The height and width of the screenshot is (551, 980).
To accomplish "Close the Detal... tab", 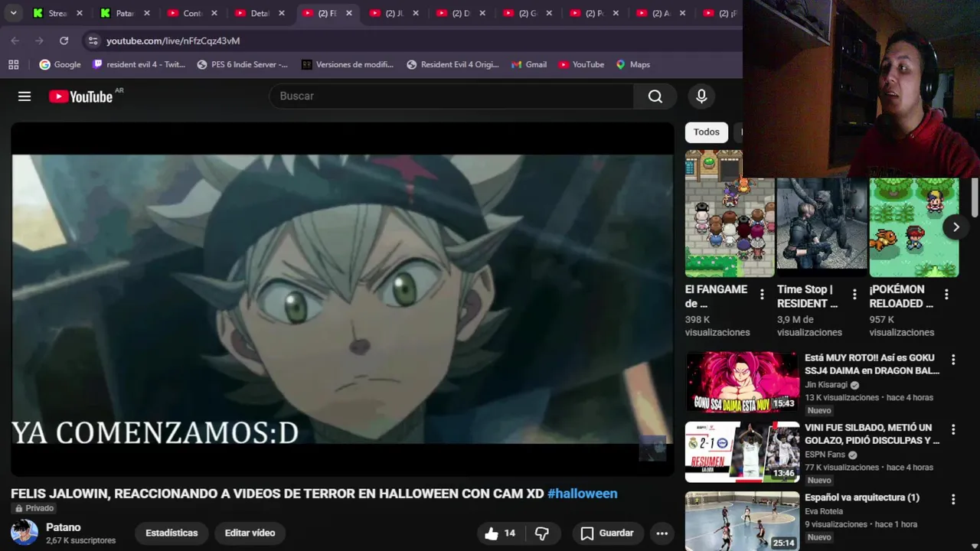I will click(281, 13).
